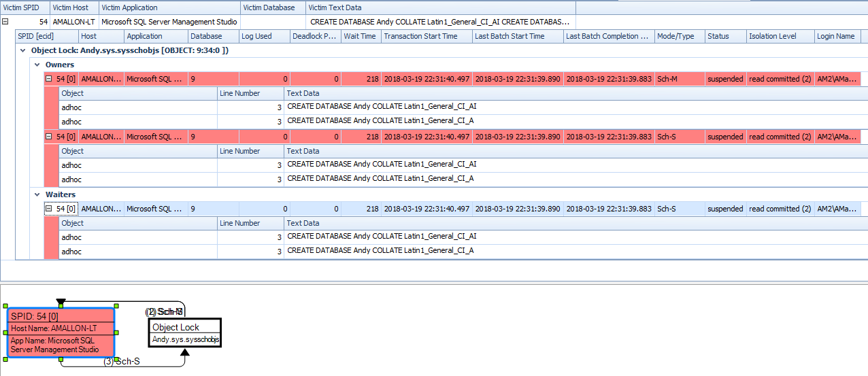
Task: Click the Database column header in lock grid
Action: [214, 36]
